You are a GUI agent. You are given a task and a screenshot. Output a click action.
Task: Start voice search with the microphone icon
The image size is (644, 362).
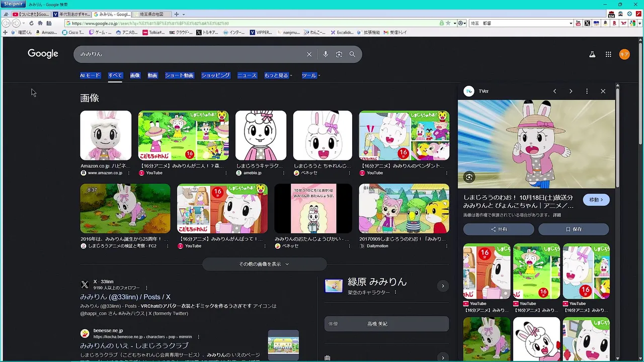point(326,54)
